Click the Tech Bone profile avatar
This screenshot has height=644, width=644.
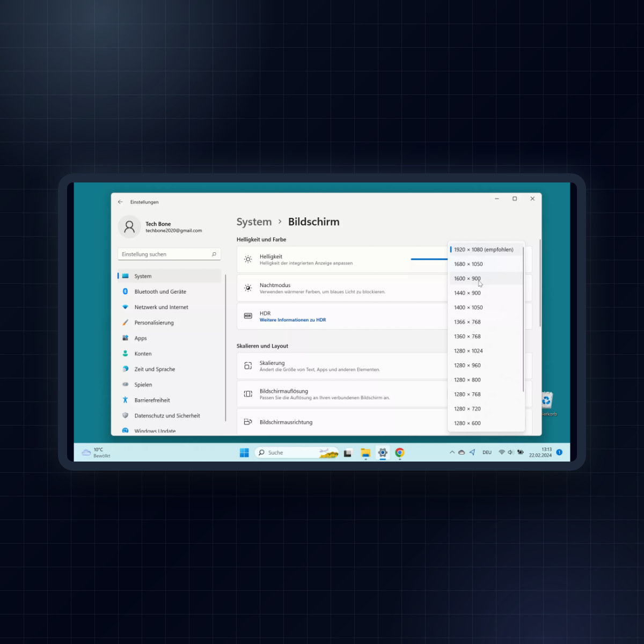click(x=129, y=227)
